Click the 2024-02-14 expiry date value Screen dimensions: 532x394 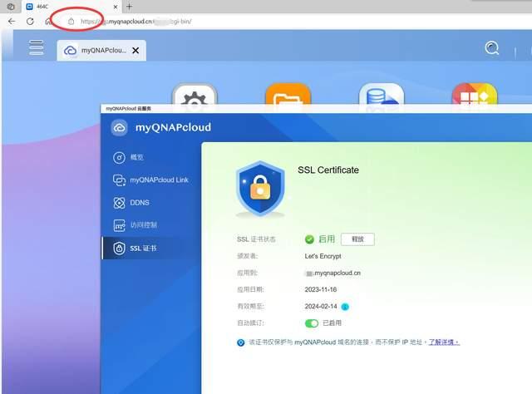(x=321, y=307)
